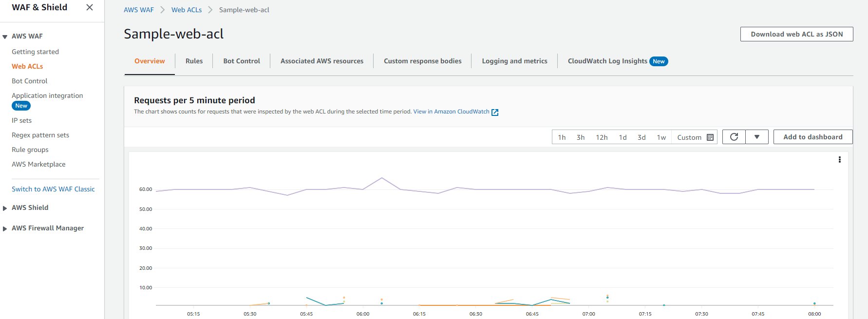Open the CloudWatch Log Insights tab
The image size is (868, 319).
pos(607,61)
